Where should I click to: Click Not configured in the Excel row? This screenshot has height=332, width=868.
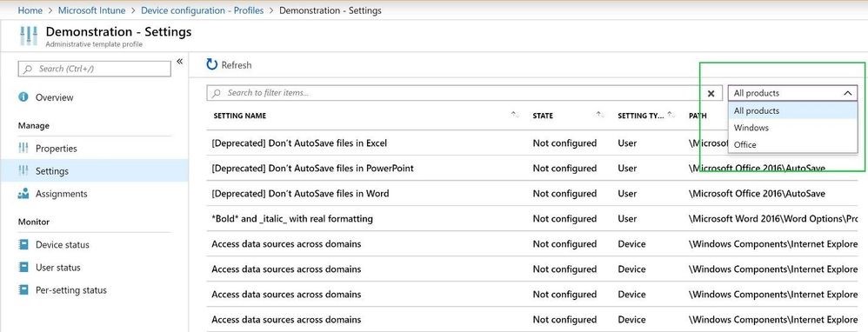(564, 143)
